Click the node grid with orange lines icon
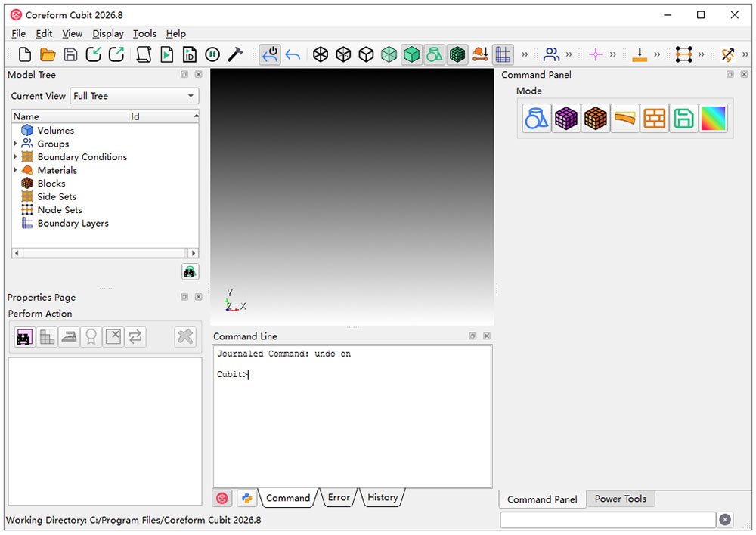This screenshot has height=535, width=756. coord(683,54)
